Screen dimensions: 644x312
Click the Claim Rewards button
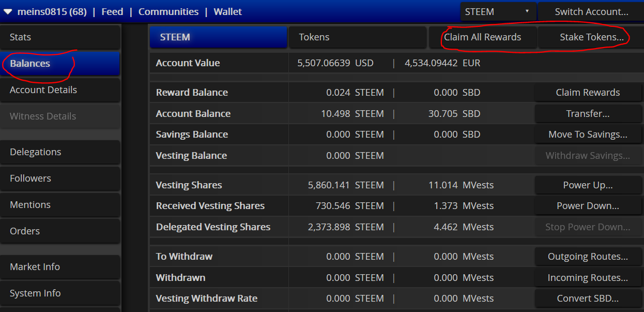tap(588, 93)
